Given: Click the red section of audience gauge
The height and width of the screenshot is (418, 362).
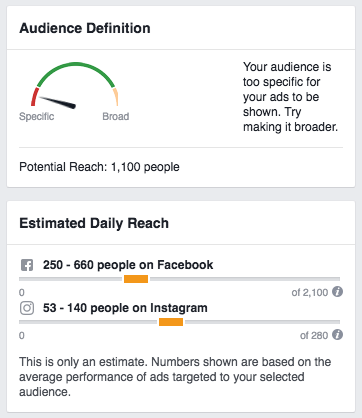Looking at the screenshot, I should point(34,97).
